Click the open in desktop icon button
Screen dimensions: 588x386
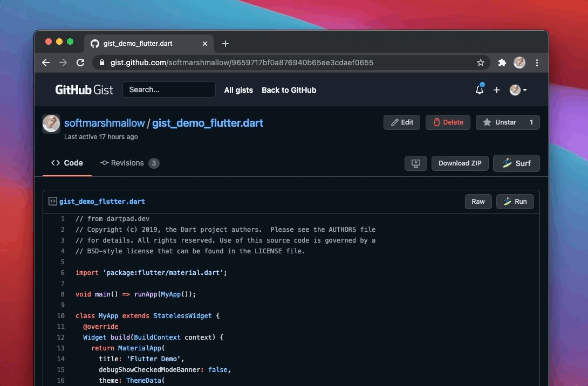click(415, 163)
